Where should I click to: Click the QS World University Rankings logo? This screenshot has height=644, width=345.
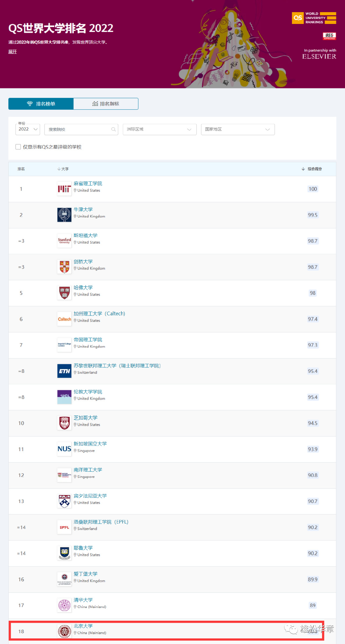click(x=314, y=18)
